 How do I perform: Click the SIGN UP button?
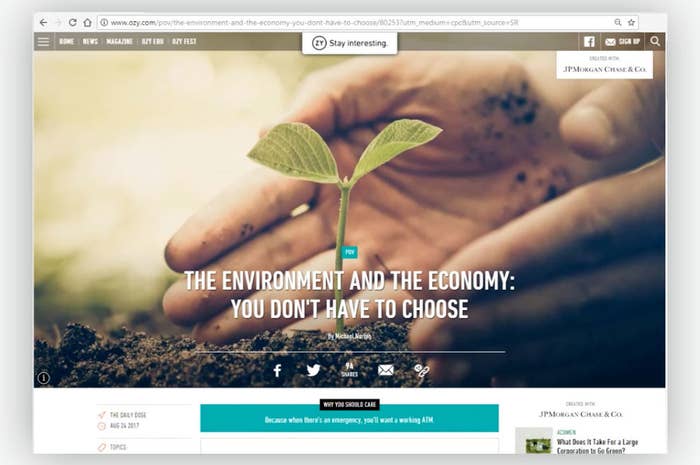622,42
